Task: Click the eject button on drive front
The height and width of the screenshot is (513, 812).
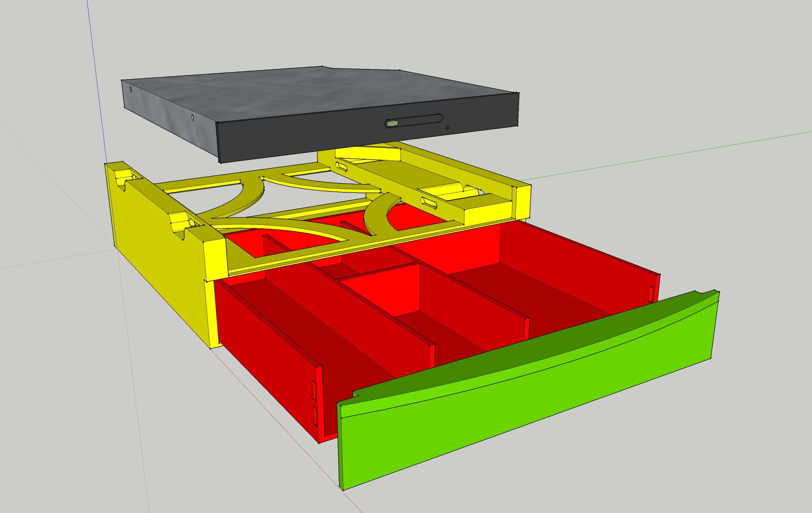Action: click(393, 124)
